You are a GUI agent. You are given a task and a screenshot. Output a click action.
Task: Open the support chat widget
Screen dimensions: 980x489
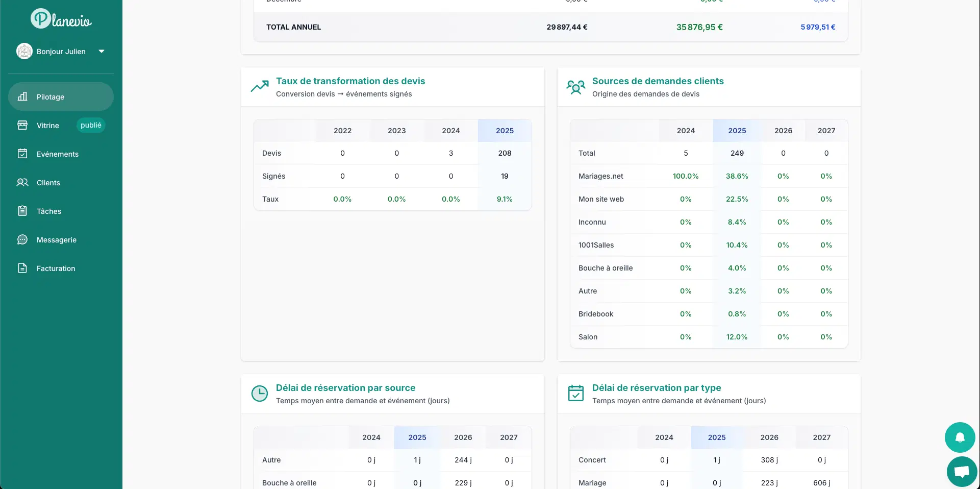click(962, 472)
